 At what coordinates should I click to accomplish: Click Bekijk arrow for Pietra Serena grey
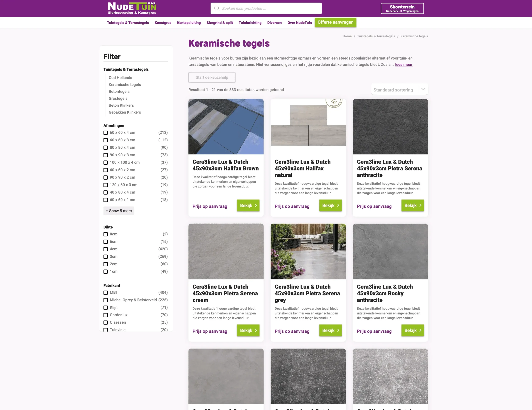[338, 330]
